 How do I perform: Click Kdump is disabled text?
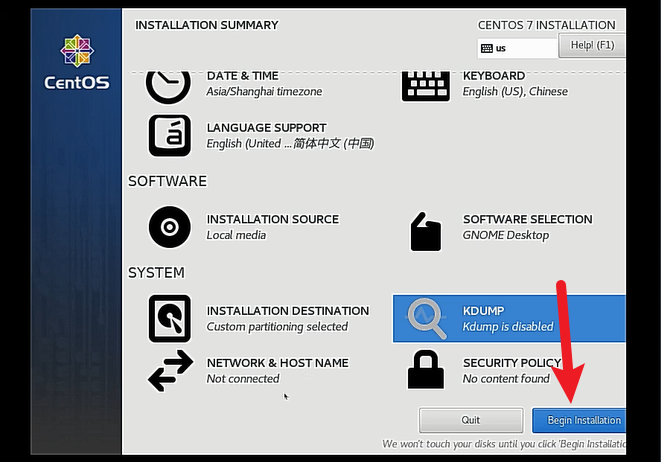point(508,327)
